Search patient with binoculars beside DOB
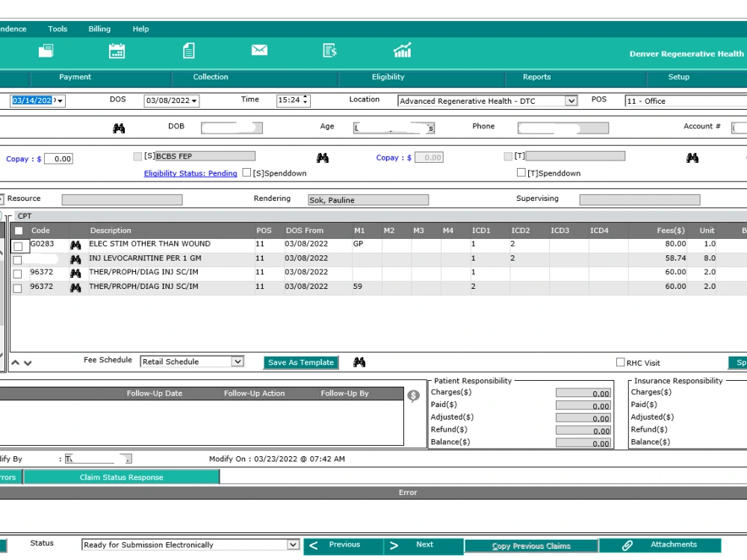Image resolution: width=747 pixels, height=560 pixels. coord(119,128)
